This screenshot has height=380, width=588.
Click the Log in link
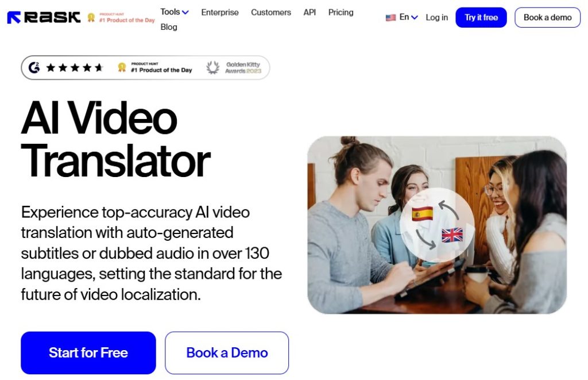coord(436,18)
